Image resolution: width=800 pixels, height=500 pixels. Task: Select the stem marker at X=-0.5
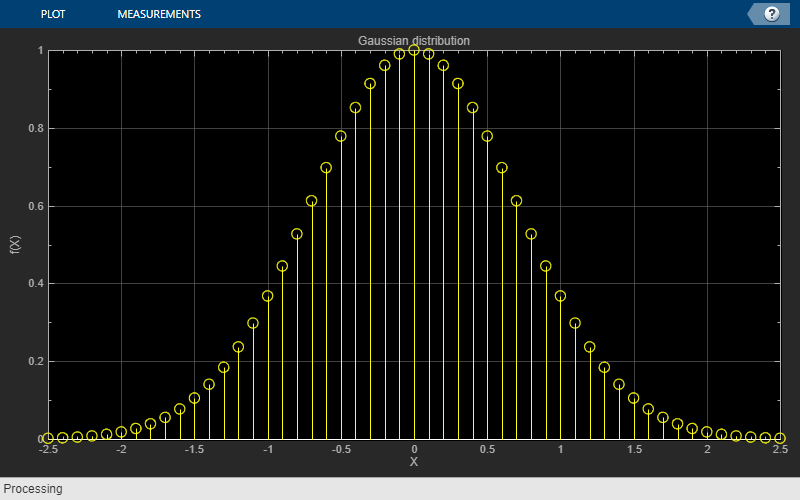(341, 136)
